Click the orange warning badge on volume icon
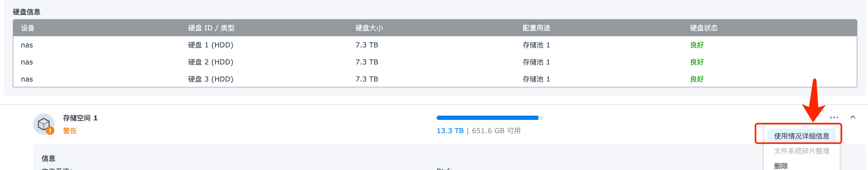Image resolution: width=868 pixels, height=170 pixels. 50,131
